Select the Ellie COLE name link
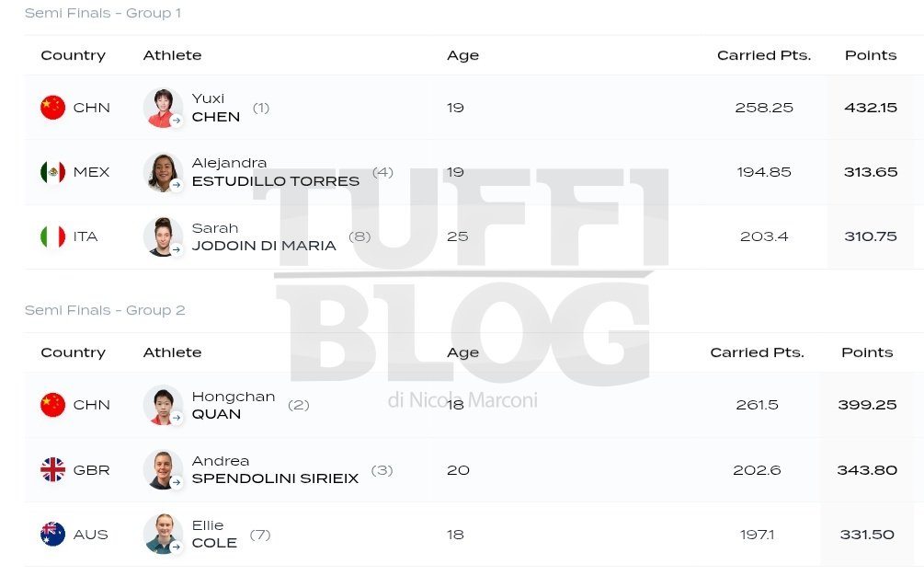924x576 pixels. click(214, 535)
